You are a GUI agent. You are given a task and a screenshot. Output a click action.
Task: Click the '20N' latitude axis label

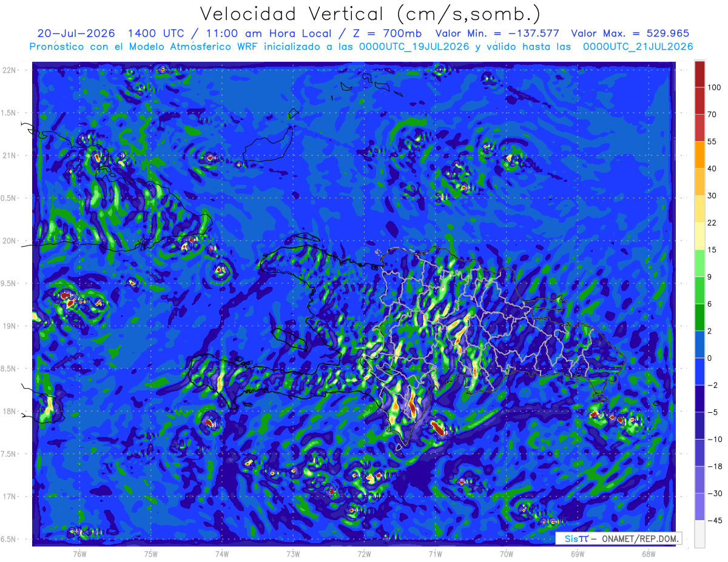pyautogui.click(x=10, y=241)
